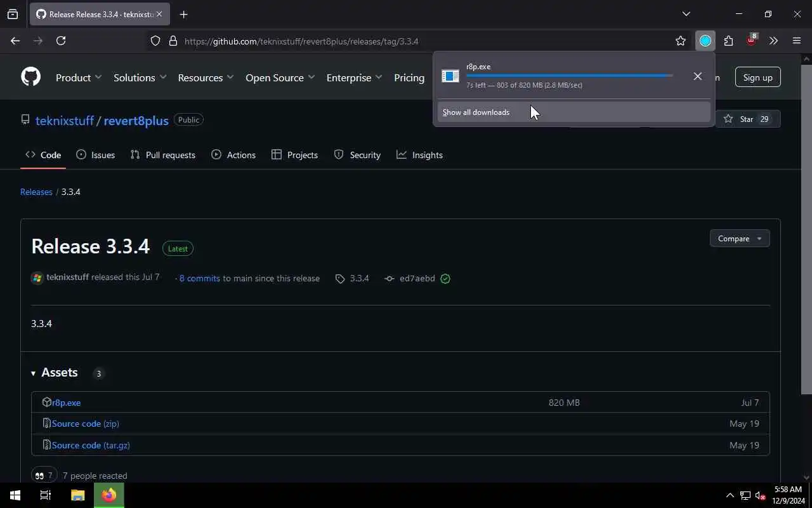The image size is (812, 508).
Task: Open the revert8plus repository link
Action: (x=136, y=120)
